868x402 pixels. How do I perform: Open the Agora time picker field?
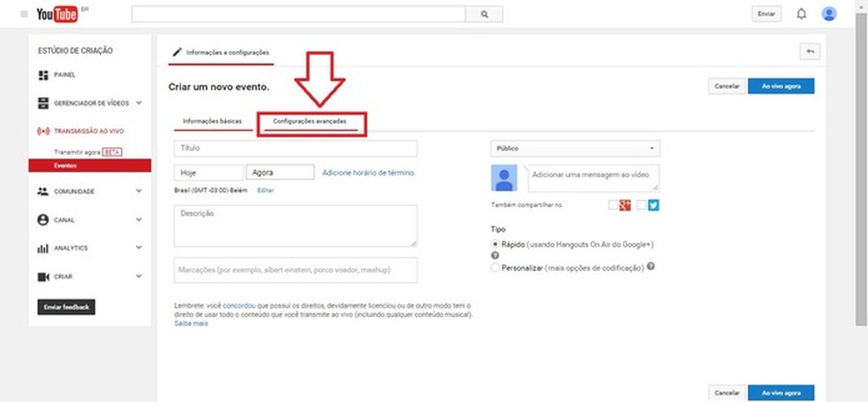click(281, 173)
